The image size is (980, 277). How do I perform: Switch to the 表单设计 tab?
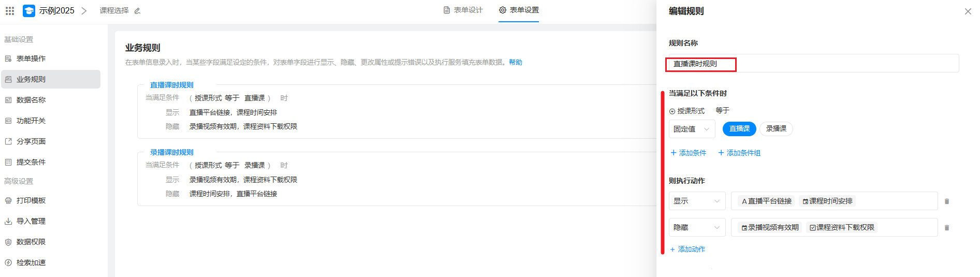click(463, 10)
